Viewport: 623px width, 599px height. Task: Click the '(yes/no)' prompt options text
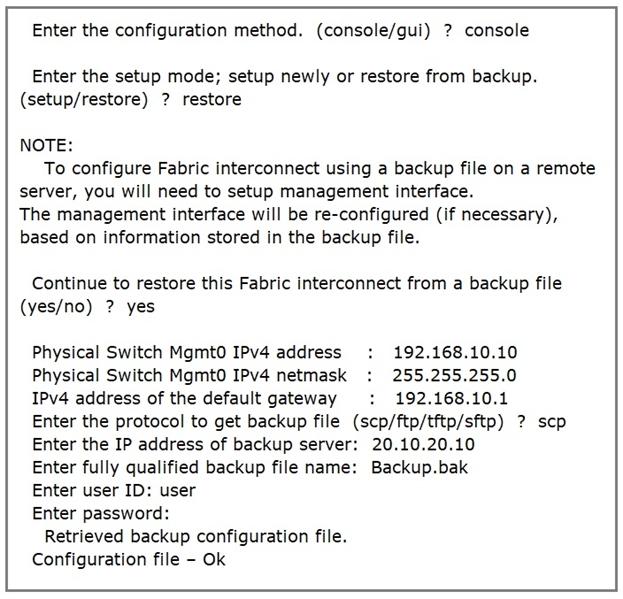coord(56,307)
